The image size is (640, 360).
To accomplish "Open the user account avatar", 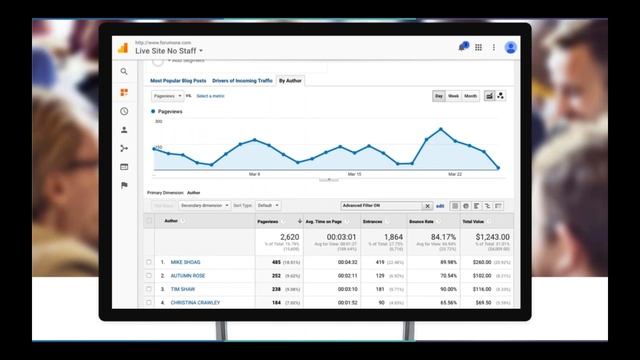I will coord(510,47).
